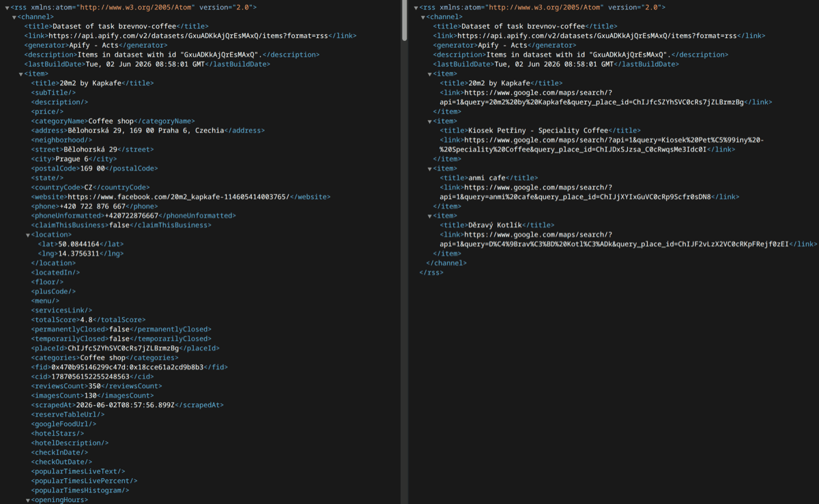819x504 pixels.
Task: Collapse the 20m2 by Kapkafe item in right pane
Action: [x=430, y=74]
